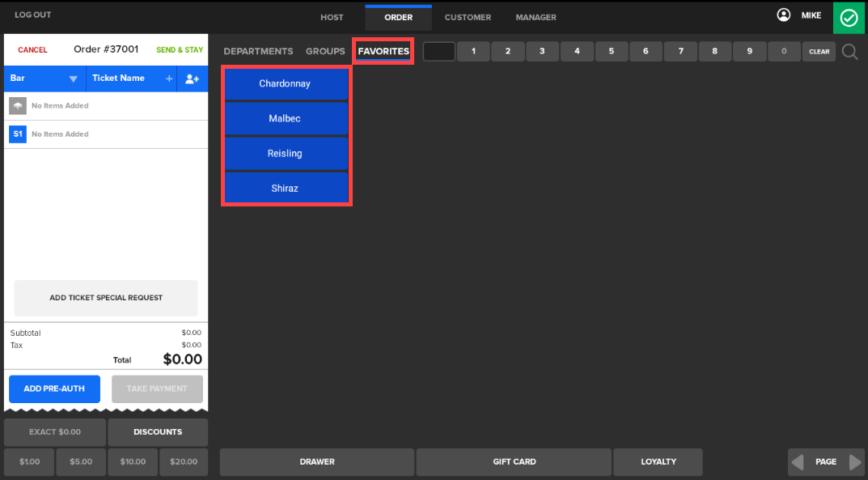Click the green checkmark status icon
Image resolution: width=868 pixels, height=480 pixels.
tap(849, 18)
